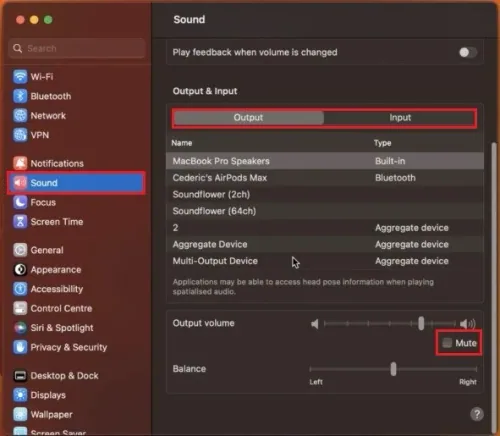Screen dimensions: 500x436
Task: Open the Focus moon icon
Action: coord(20,202)
